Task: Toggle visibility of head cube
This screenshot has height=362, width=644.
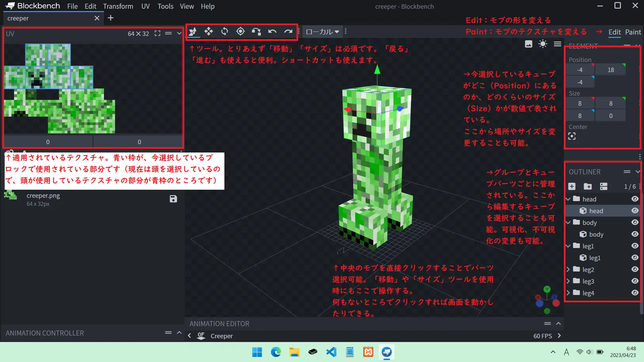Action: tap(635, 210)
